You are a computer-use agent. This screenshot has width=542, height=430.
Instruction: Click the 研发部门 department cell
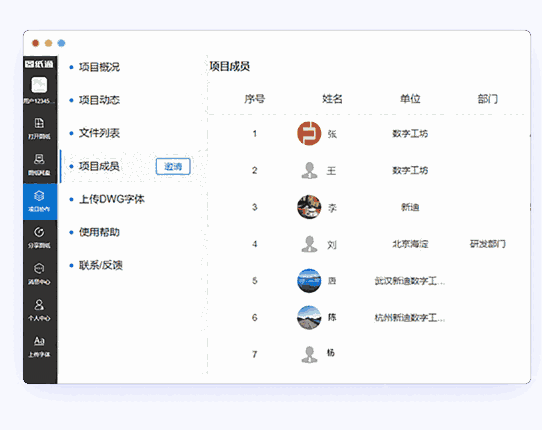point(488,244)
